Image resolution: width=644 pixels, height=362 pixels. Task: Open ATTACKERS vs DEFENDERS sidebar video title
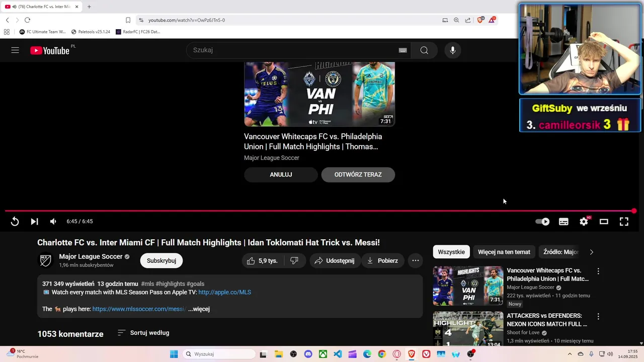point(547,320)
